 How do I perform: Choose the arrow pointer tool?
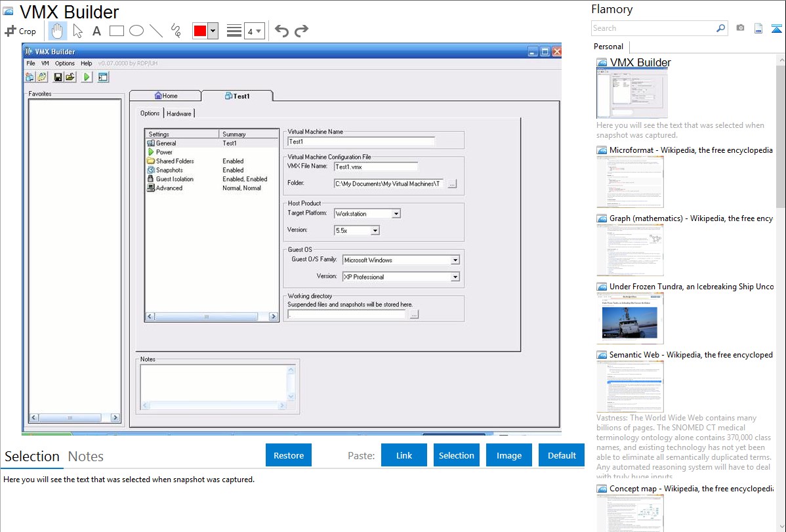(77, 31)
